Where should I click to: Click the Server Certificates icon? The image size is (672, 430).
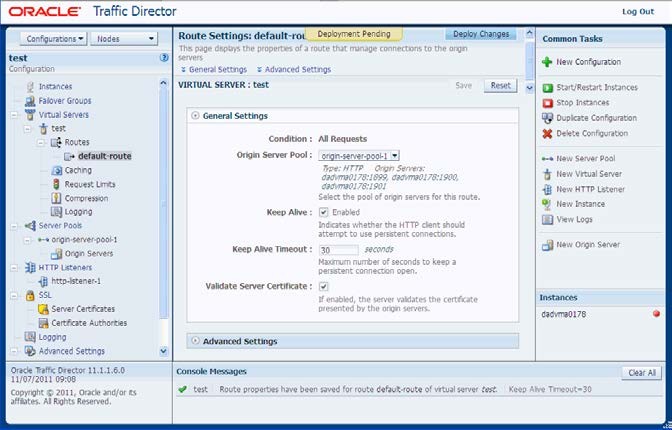pos(43,309)
